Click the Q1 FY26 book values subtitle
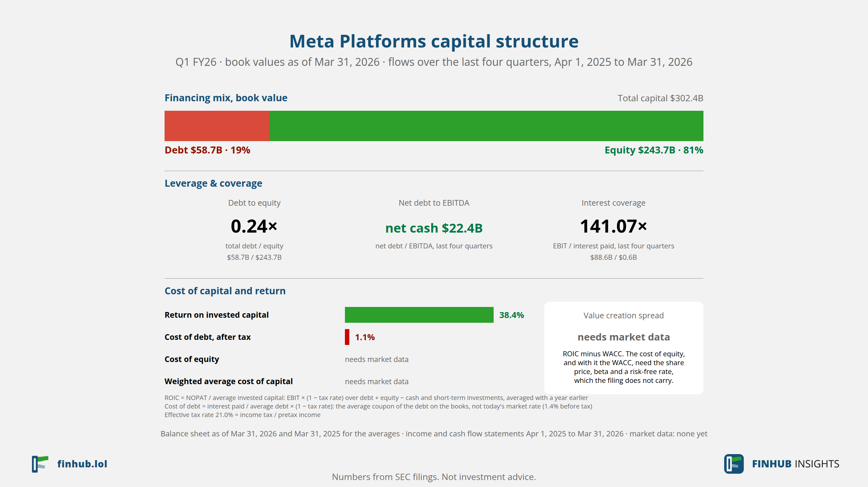 [x=434, y=62]
